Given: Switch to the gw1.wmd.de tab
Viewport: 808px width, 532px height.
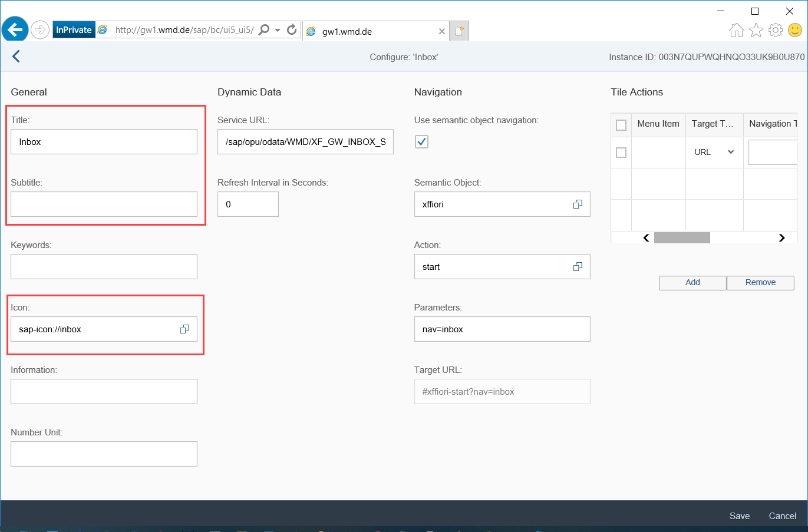Looking at the screenshot, I should 371,32.
